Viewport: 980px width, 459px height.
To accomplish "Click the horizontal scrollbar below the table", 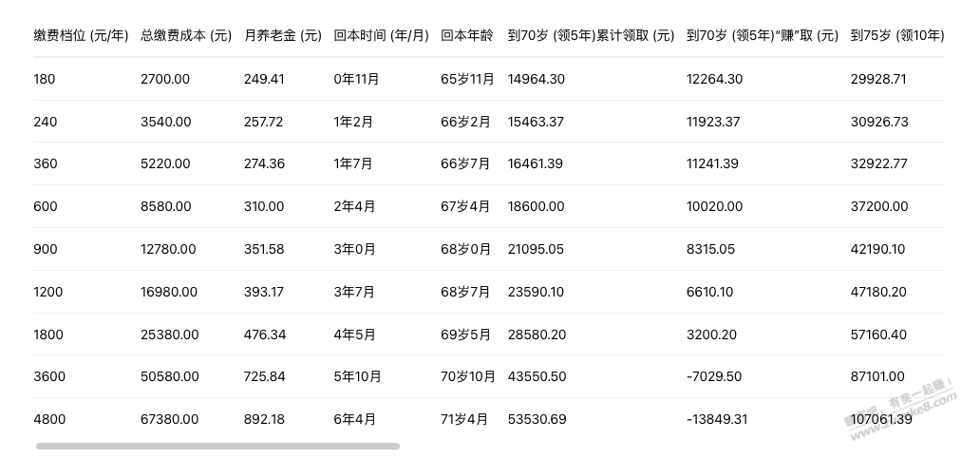I will tap(217, 446).
